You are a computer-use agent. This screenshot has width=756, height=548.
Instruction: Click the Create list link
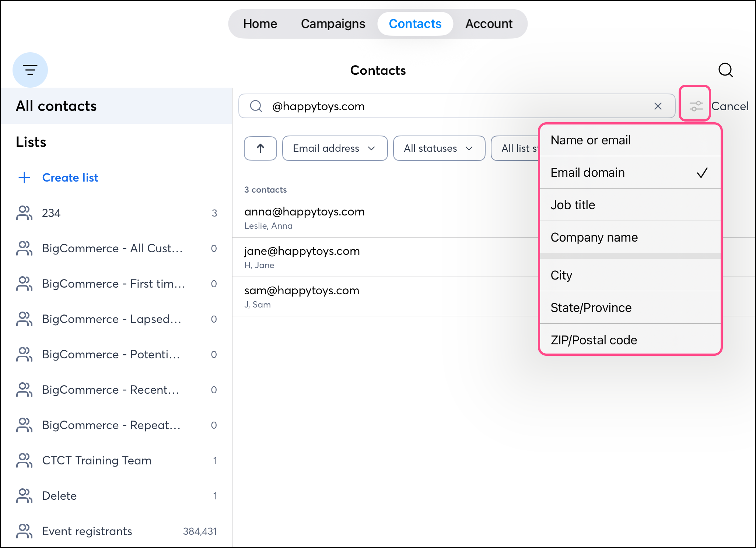pos(70,178)
